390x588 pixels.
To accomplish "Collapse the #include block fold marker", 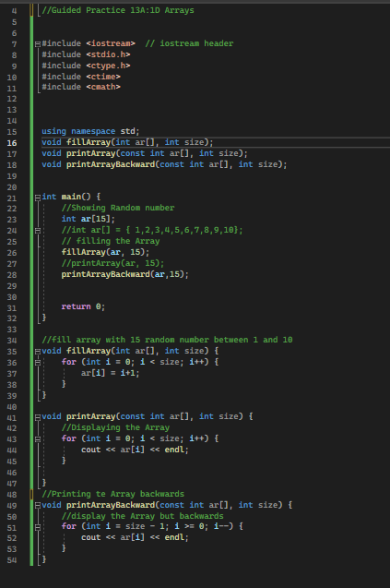I will pyautogui.click(x=38, y=44).
